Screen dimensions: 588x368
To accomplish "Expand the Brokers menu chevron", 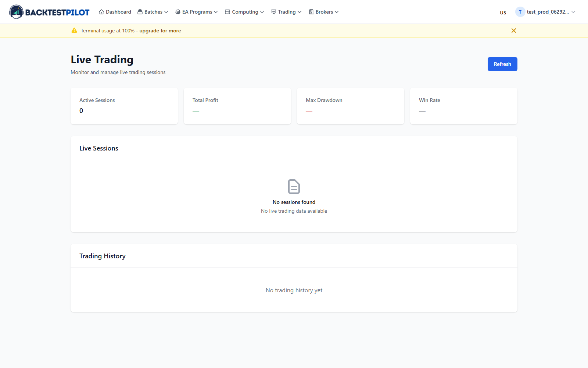I will (337, 12).
